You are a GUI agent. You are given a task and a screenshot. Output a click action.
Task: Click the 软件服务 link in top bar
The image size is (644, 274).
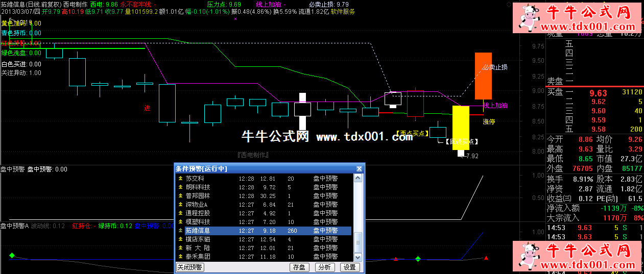point(343,11)
